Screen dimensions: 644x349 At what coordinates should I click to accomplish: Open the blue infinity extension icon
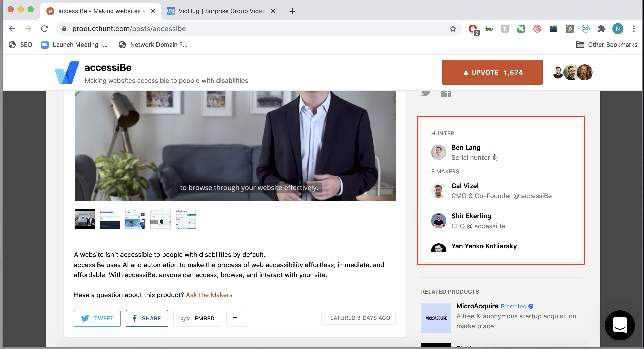click(585, 29)
